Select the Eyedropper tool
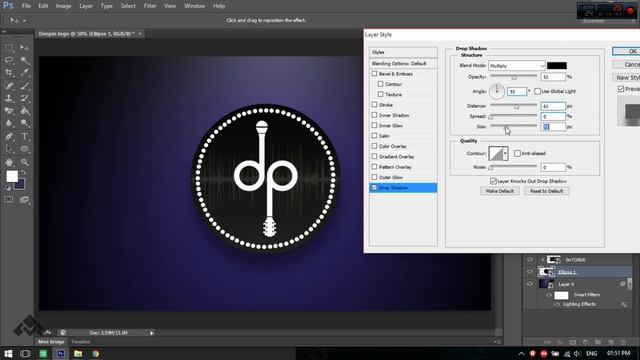 24,73
